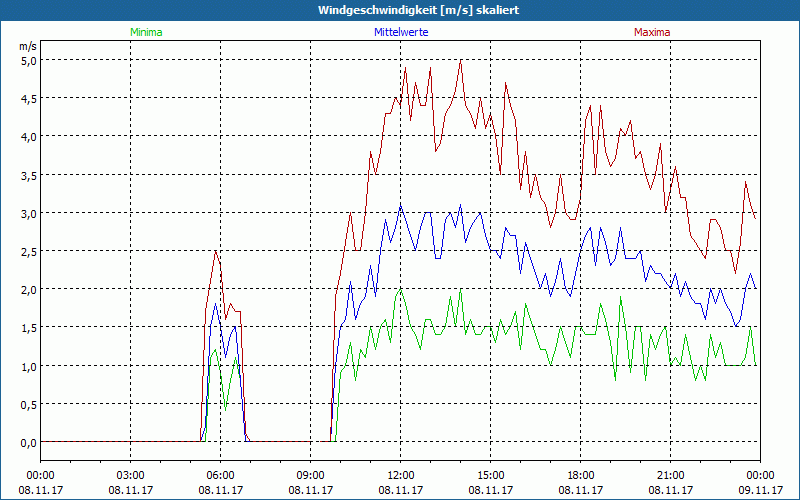Click the red Maxima legend label
The height and width of the screenshot is (500, 800).
coord(652,32)
